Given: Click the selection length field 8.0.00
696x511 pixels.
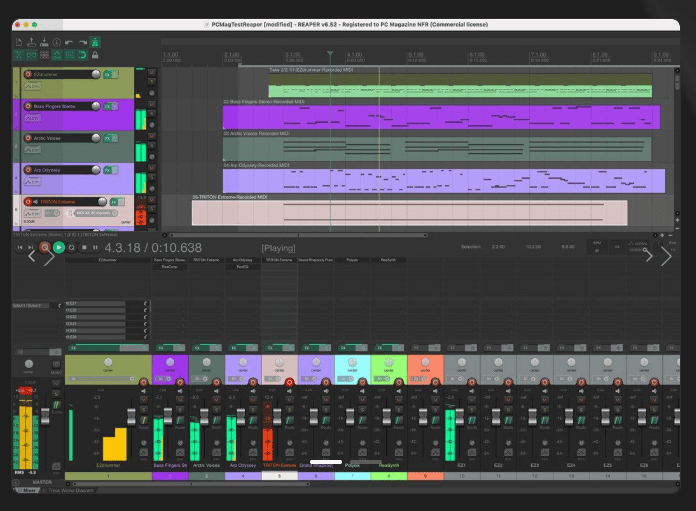Looking at the screenshot, I should pyautogui.click(x=568, y=246).
